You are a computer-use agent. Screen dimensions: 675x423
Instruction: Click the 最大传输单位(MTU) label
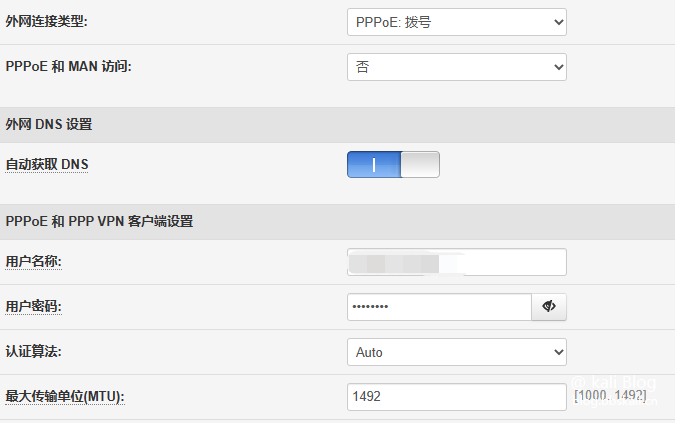tap(65, 396)
